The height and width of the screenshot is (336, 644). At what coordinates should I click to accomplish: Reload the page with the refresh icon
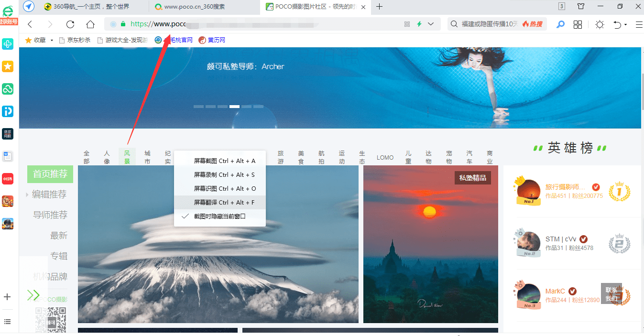[70, 24]
